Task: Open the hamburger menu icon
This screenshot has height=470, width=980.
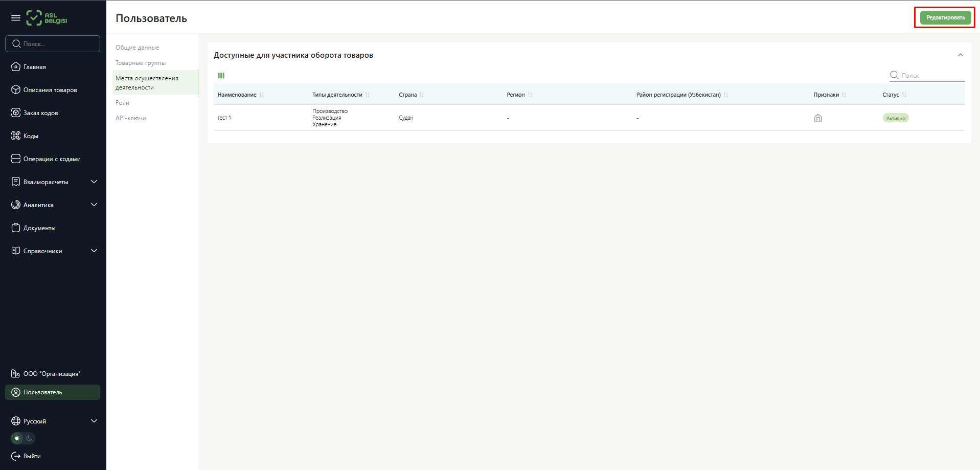Action: click(16, 18)
